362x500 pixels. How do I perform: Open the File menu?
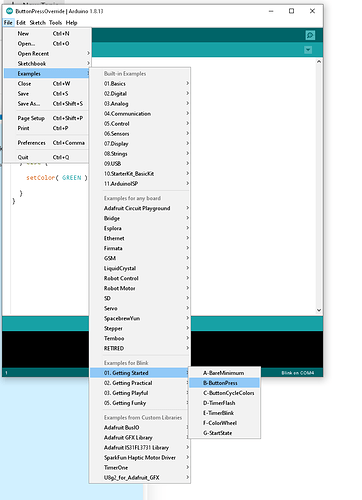pos(8,23)
